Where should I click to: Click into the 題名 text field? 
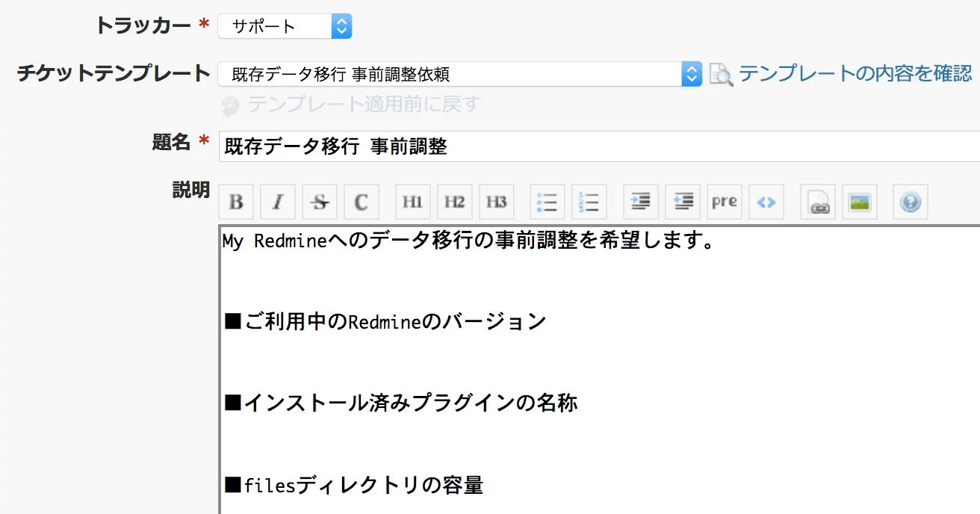tap(598, 146)
